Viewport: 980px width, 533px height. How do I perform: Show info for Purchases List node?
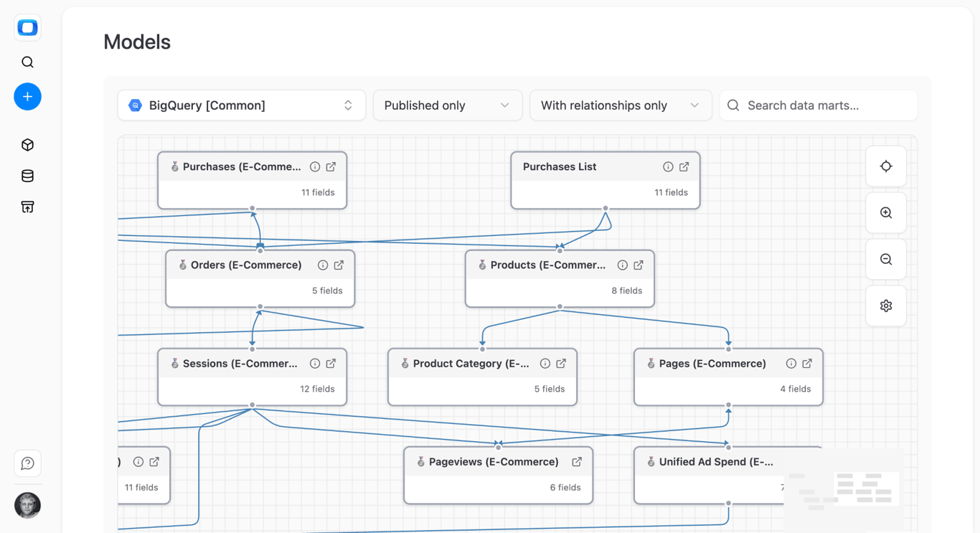[668, 166]
